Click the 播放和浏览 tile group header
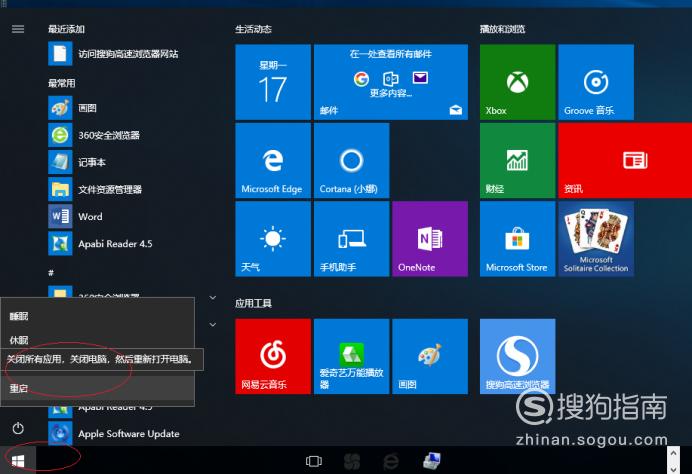The image size is (692, 474). pos(502,29)
